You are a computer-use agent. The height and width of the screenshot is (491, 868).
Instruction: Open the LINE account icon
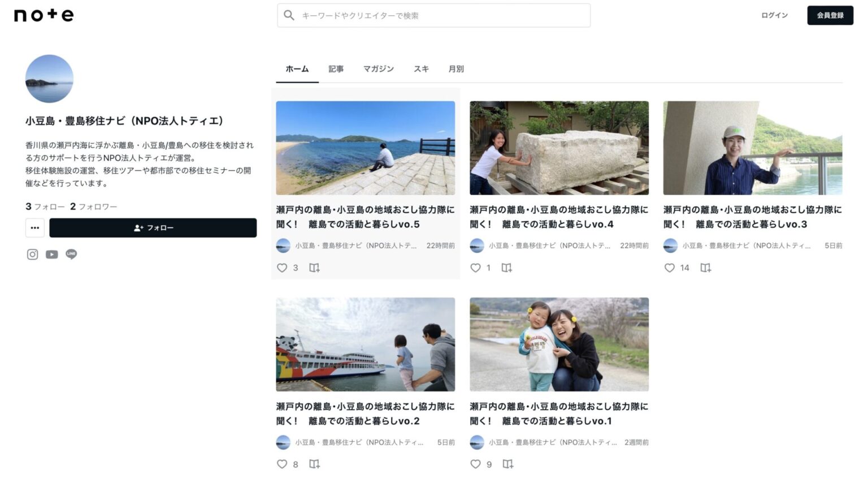[x=71, y=254]
